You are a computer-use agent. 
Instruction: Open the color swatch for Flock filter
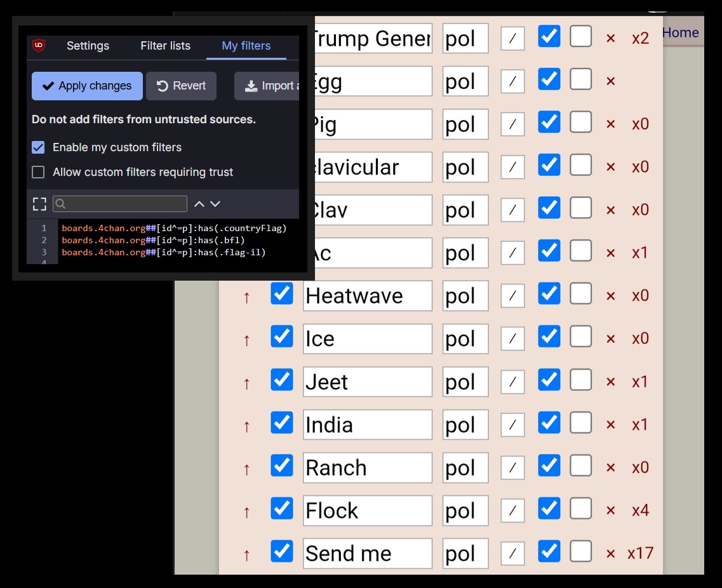point(512,510)
